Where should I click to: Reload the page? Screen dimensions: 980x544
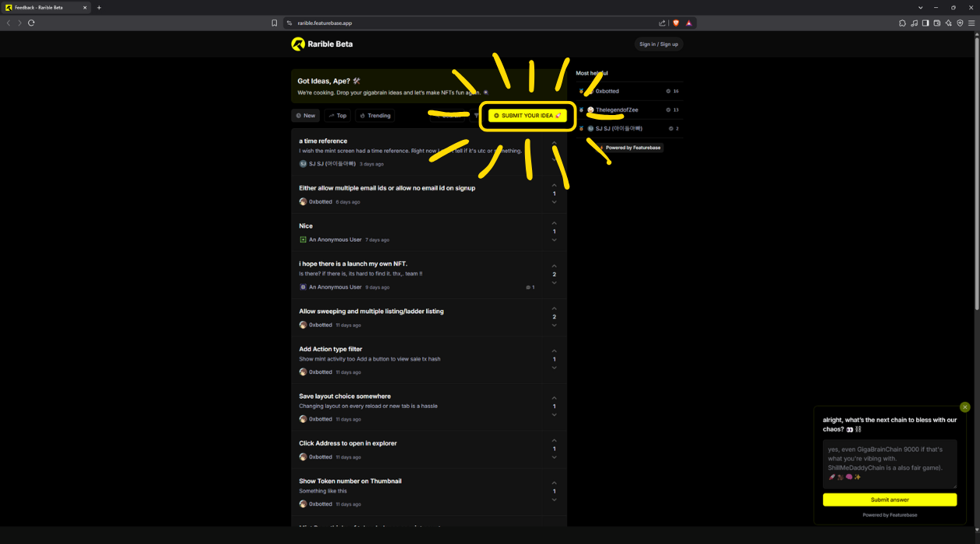pyautogui.click(x=31, y=23)
